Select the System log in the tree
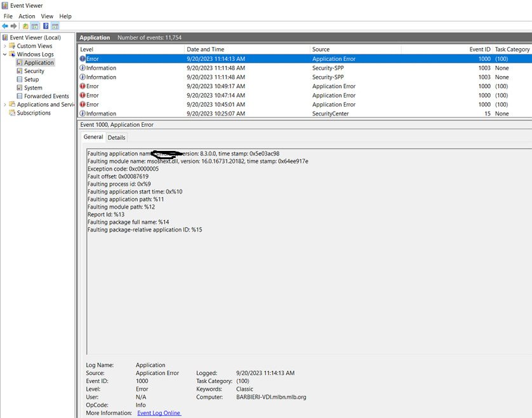Screen dimensions: 532x418 33,88
